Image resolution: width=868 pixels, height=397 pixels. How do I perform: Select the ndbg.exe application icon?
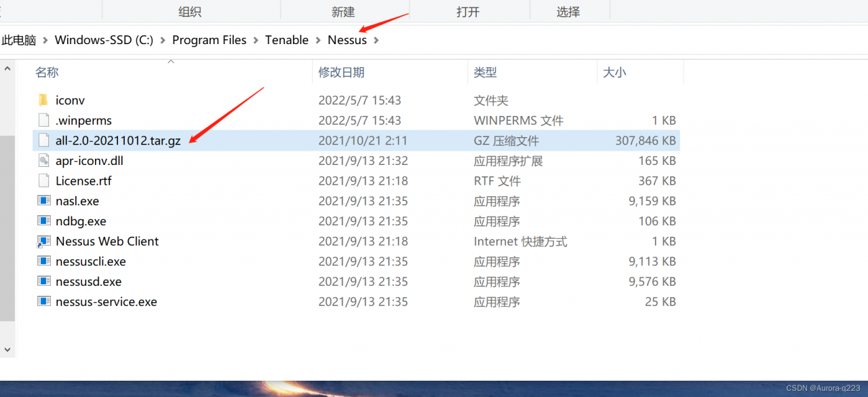pos(44,221)
